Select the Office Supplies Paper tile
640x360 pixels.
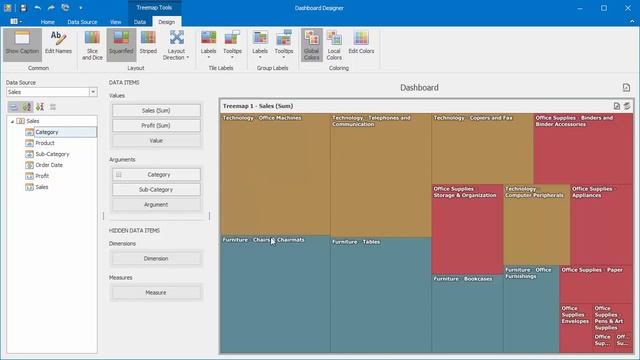tap(596, 284)
